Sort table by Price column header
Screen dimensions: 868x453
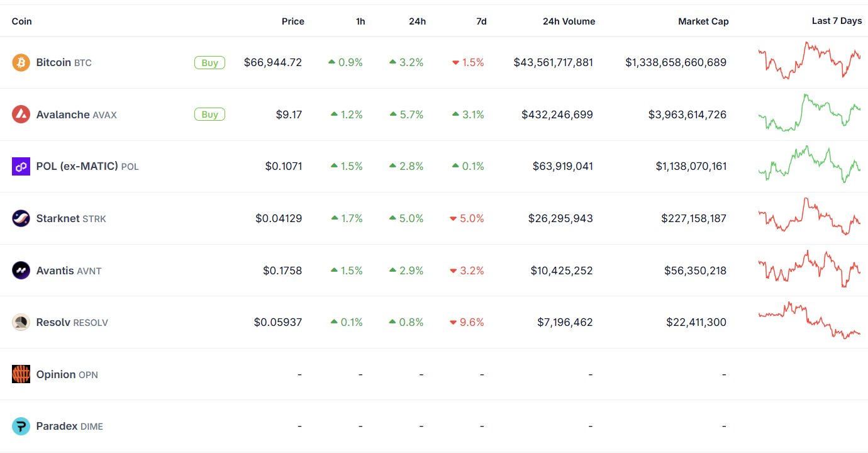292,21
